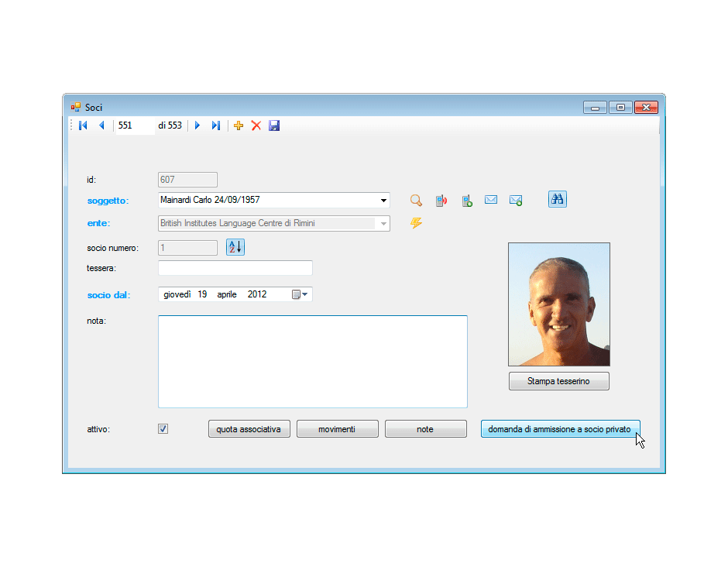Click the Soci window title icon
The image size is (728, 567).
pos(76,107)
